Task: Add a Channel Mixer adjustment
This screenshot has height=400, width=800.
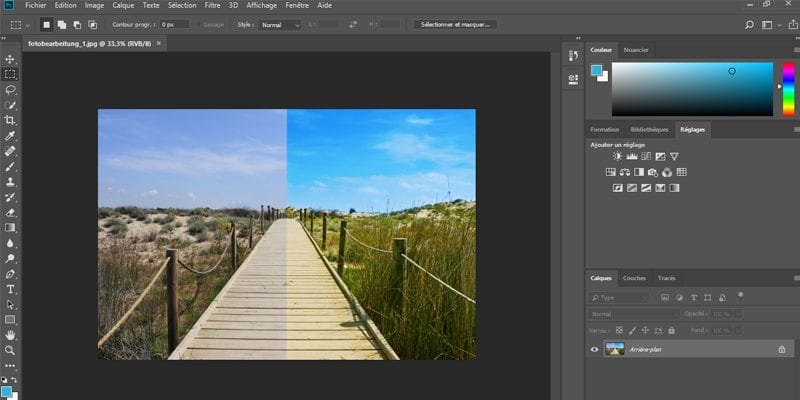Action: coord(667,172)
